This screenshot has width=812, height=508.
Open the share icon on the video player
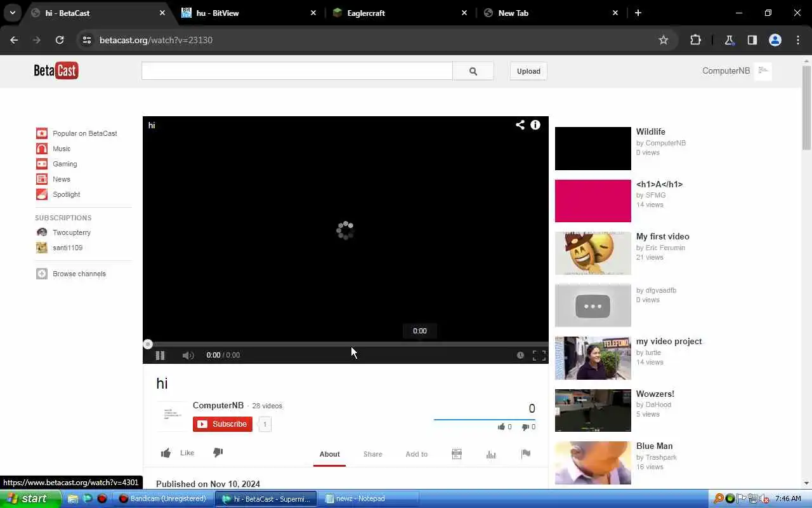tap(520, 125)
